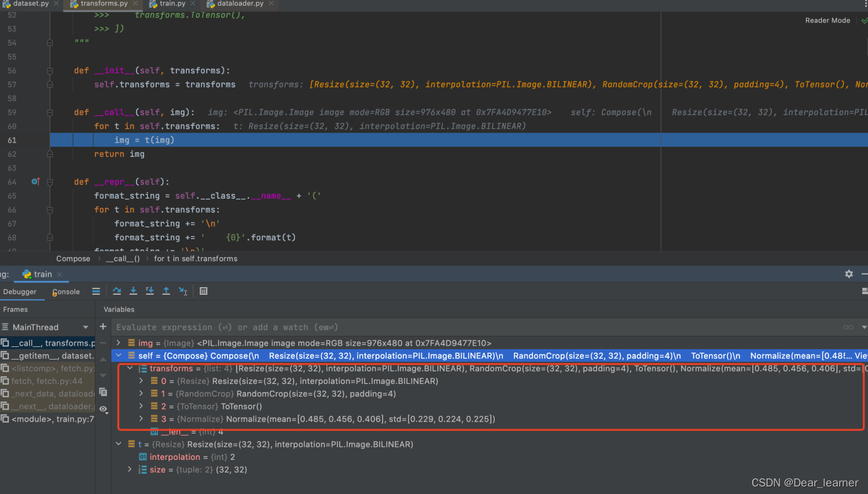The image size is (868, 494).
Task: Click the hide debug panel minimize icon
Action: 865,274
